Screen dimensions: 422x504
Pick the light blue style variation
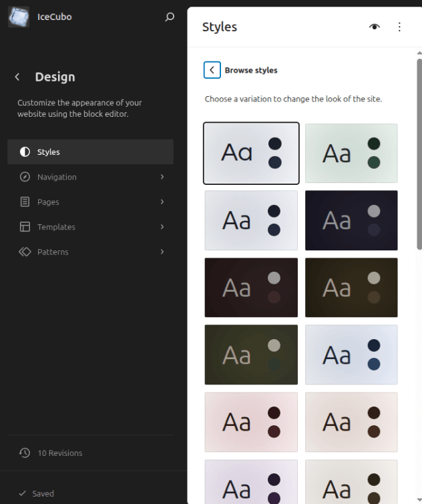[x=351, y=354]
